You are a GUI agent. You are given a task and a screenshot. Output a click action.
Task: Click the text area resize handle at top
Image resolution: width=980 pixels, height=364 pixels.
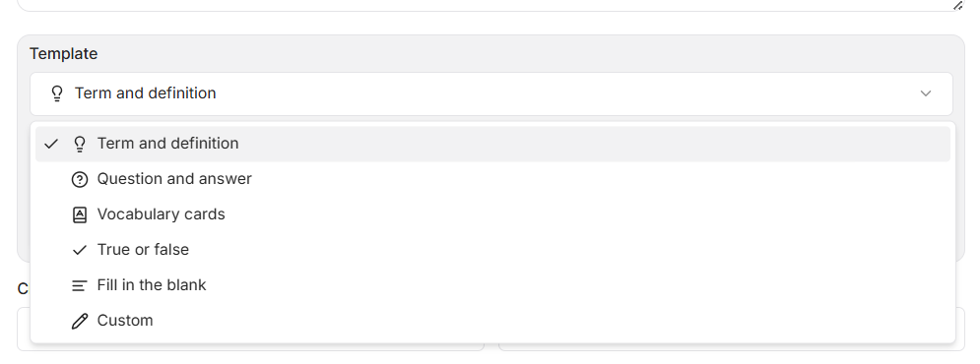point(957,5)
